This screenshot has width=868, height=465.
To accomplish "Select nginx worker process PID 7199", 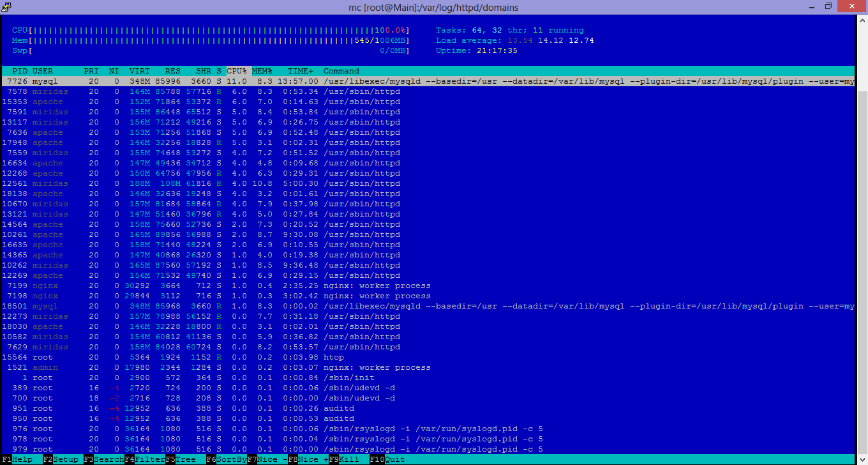I will tap(428, 286).
